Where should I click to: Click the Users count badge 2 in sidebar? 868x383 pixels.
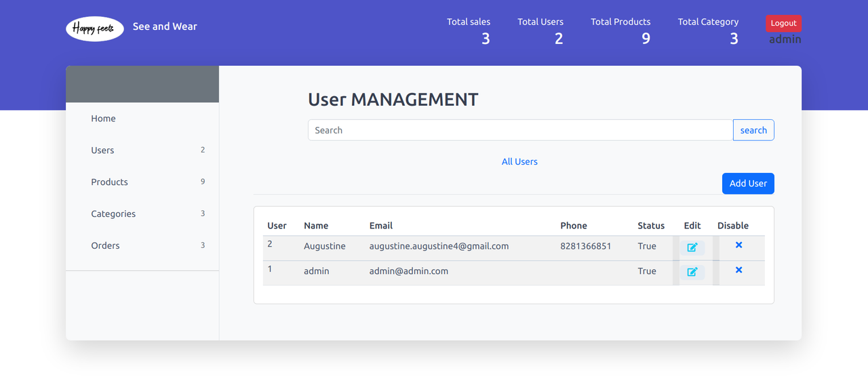203,150
